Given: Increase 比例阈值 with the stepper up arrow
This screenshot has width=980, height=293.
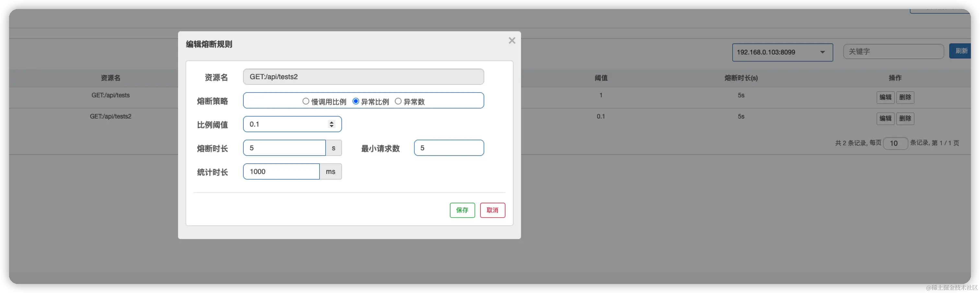Looking at the screenshot, I should (331, 122).
